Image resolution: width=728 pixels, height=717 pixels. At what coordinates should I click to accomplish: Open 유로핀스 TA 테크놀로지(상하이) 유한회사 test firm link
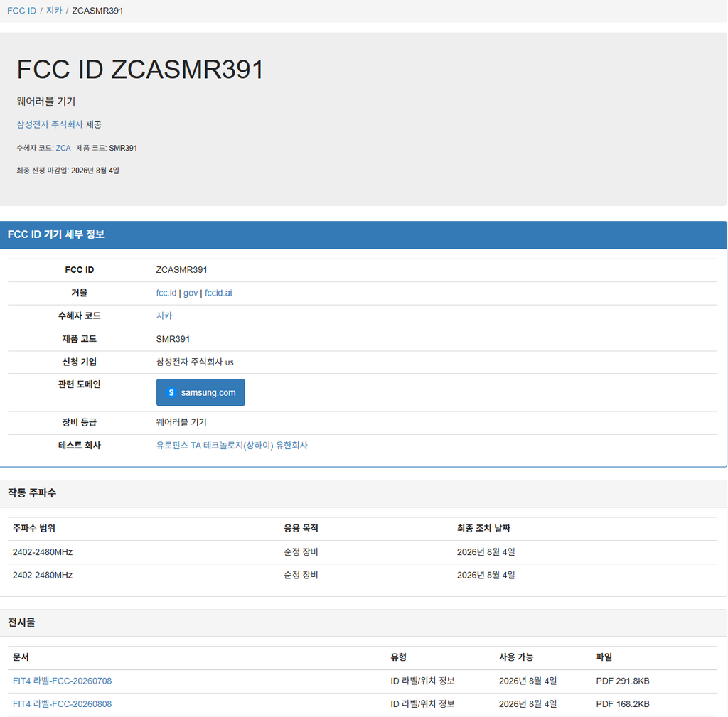pyautogui.click(x=232, y=445)
